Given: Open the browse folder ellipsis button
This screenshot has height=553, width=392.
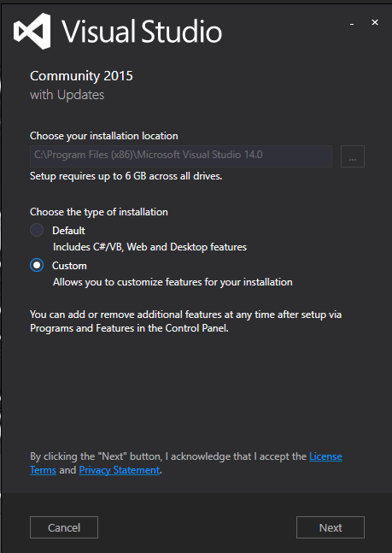Looking at the screenshot, I should pyautogui.click(x=353, y=156).
